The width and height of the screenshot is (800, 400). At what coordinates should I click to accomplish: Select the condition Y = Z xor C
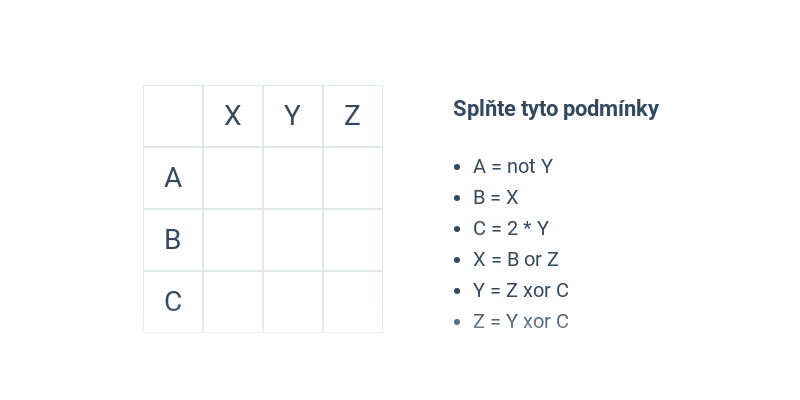coord(520,291)
